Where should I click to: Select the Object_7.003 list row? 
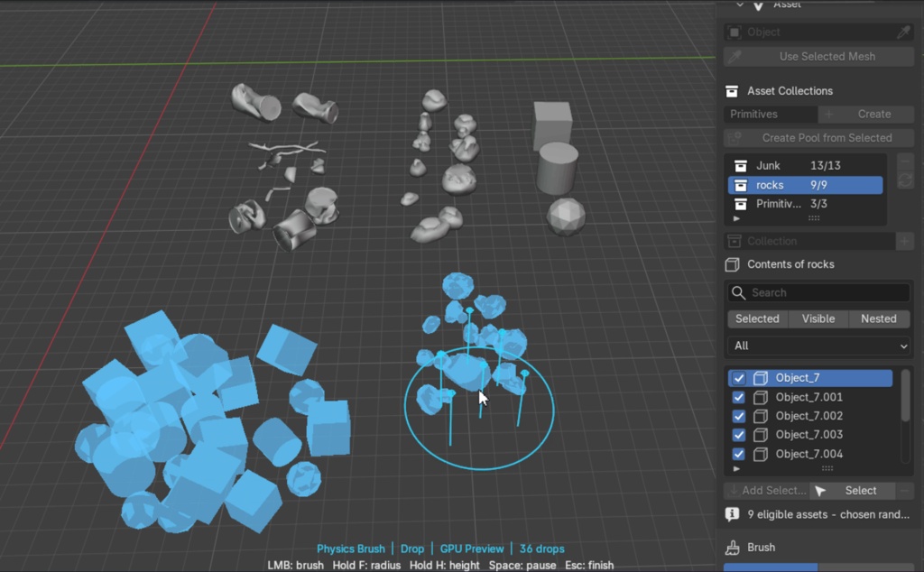pos(809,435)
